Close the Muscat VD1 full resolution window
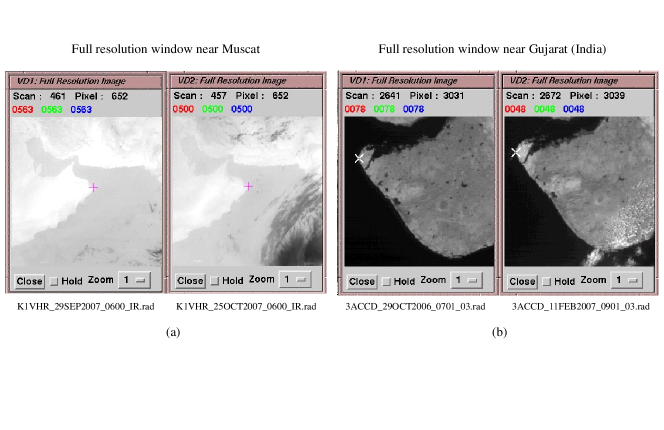 [x=29, y=281]
